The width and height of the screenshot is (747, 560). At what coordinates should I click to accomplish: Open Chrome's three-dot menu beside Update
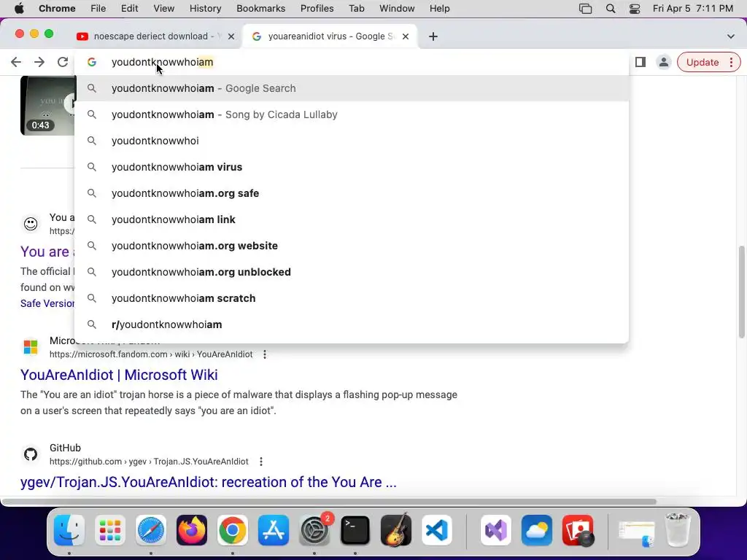731,62
